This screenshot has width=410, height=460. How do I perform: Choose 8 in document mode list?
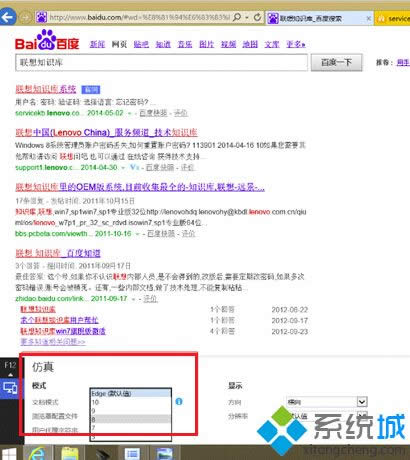pyautogui.click(x=131, y=419)
